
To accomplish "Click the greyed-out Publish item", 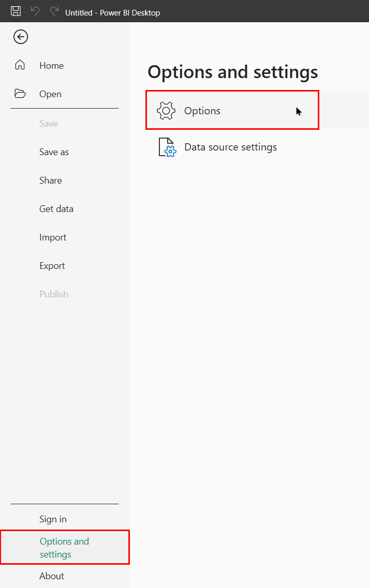I will pos(54,294).
